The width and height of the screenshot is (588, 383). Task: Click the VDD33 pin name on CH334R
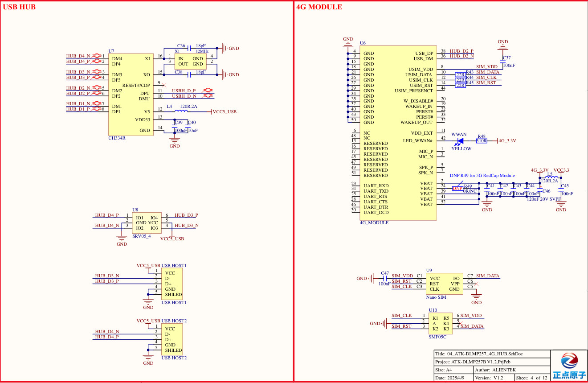point(143,119)
